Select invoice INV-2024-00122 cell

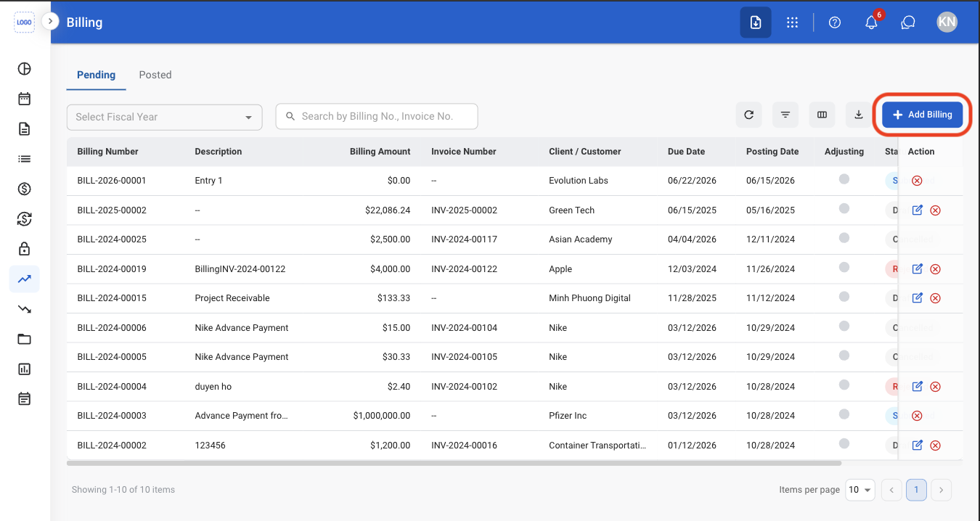[x=464, y=269]
